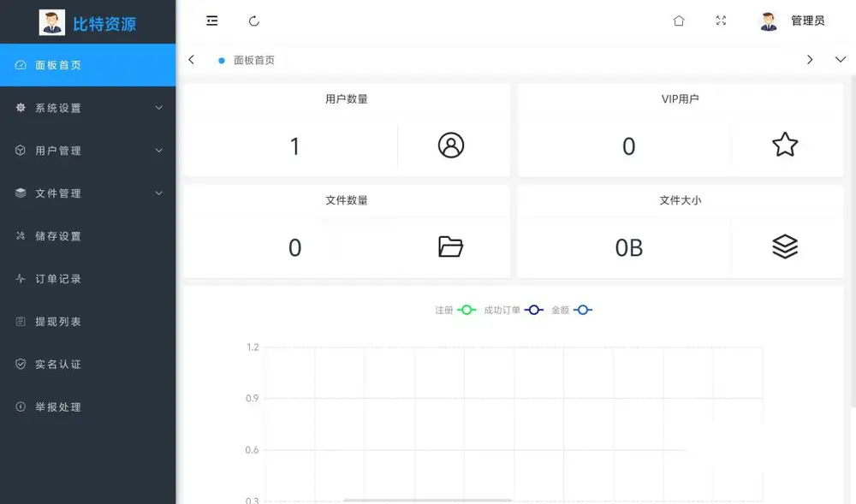Viewport: 856px width, 504px height.
Task: Click the 面板首页 dashboard gauge icon
Action: [x=21, y=65]
